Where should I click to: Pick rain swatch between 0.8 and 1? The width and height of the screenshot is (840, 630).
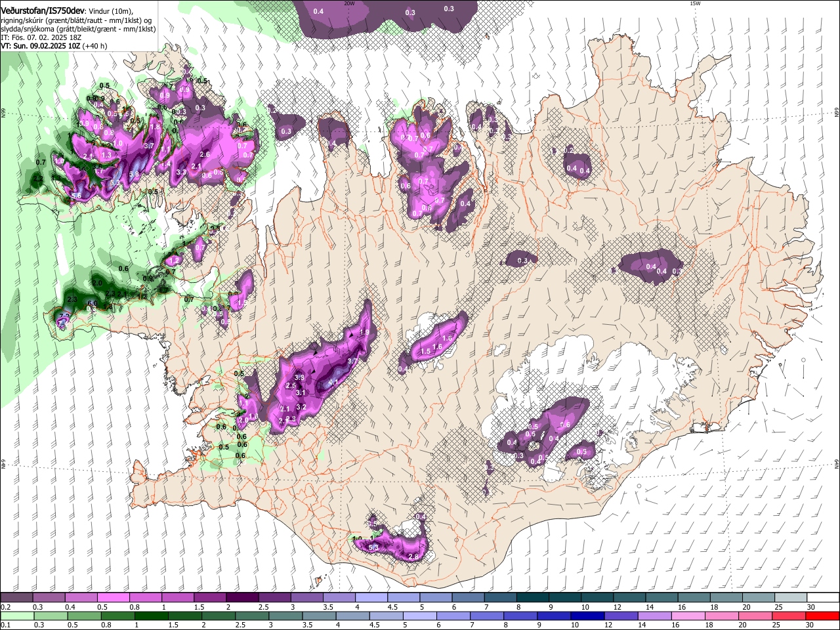[x=117, y=616]
